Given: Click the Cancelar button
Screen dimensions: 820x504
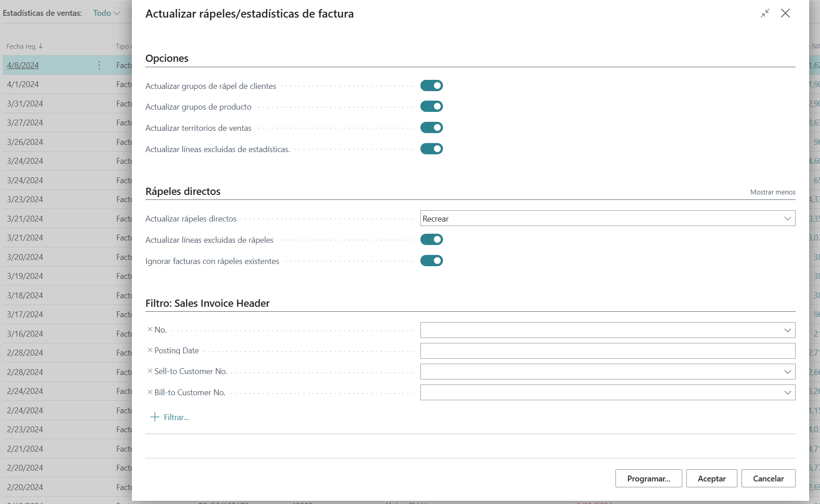Looking at the screenshot, I should click(768, 478).
